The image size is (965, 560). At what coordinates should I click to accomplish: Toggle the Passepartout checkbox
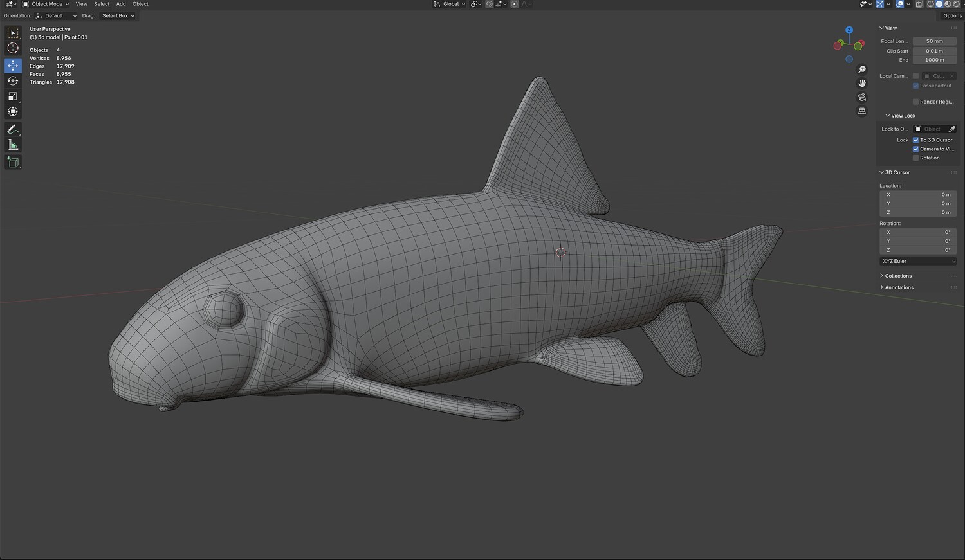pyautogui.click(x=916, y=86)
